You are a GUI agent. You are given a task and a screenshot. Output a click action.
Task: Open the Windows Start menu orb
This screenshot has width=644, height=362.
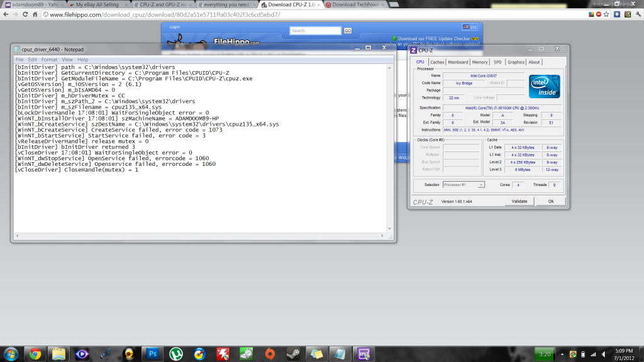(x=11, y=354)
